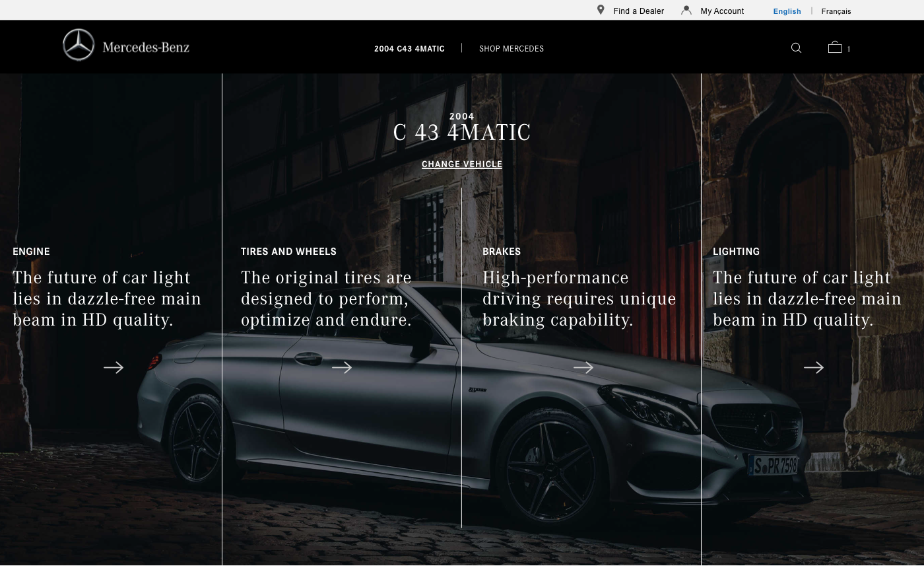Click the My Account person icon
This screenshot has width=924, height=566.
(686, 10)
